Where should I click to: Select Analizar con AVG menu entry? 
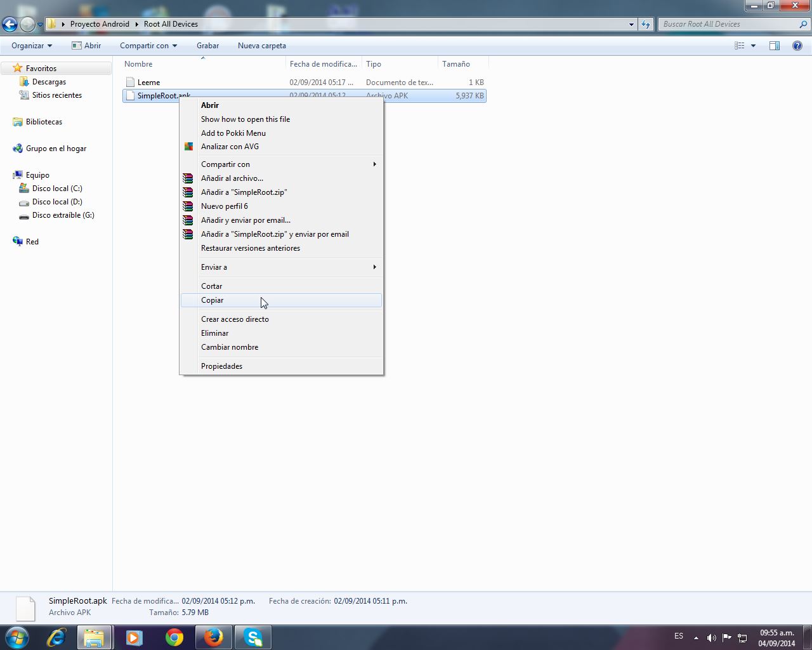230,147
